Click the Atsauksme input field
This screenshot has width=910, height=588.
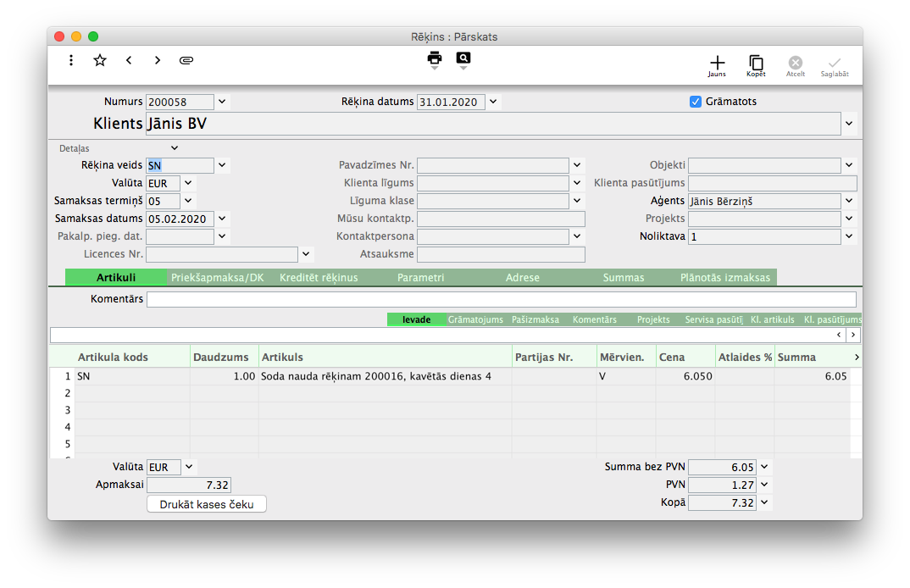click(501, 254)
